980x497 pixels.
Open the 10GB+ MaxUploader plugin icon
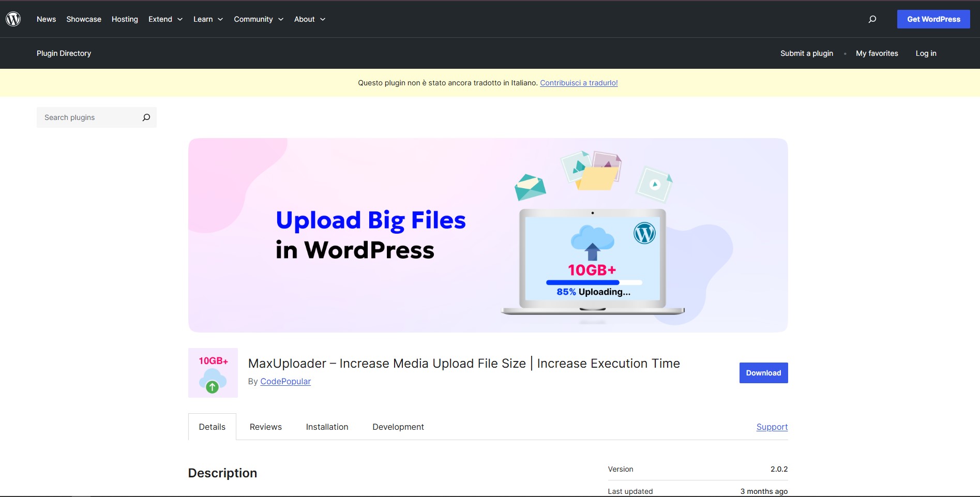(x=213, y=373)
